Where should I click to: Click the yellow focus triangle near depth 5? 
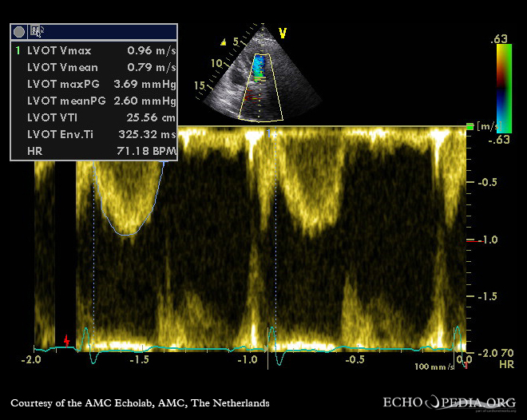coord(224,42)
